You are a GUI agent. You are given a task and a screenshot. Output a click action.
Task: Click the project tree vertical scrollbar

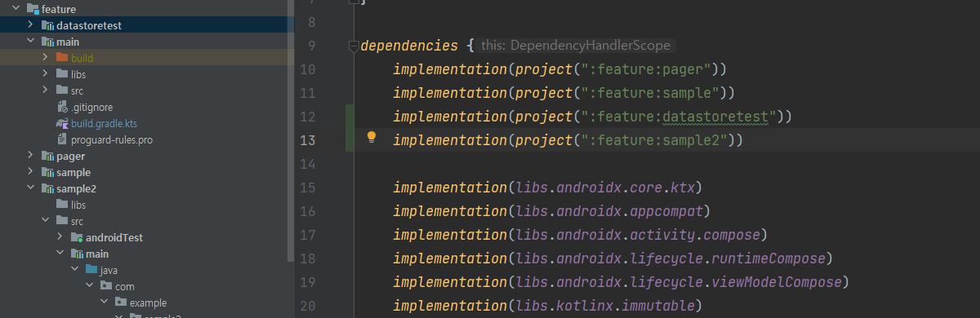[290, 130]
